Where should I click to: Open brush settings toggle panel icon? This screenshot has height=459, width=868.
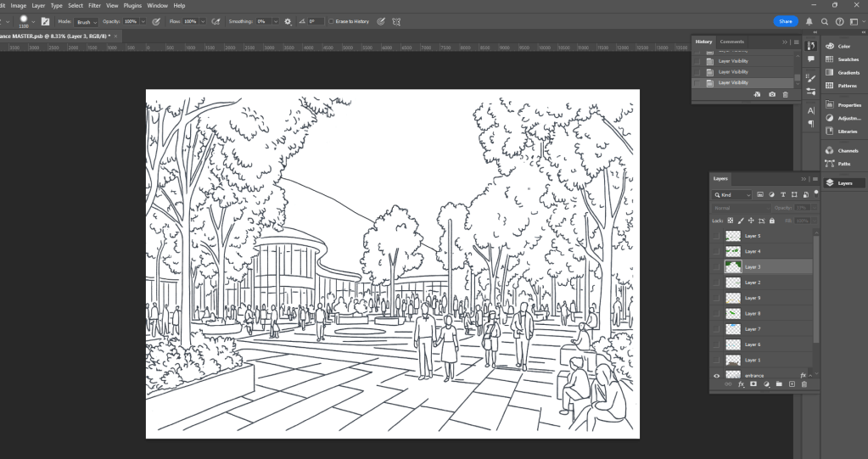pyautogui.click(x=45, y=21)
